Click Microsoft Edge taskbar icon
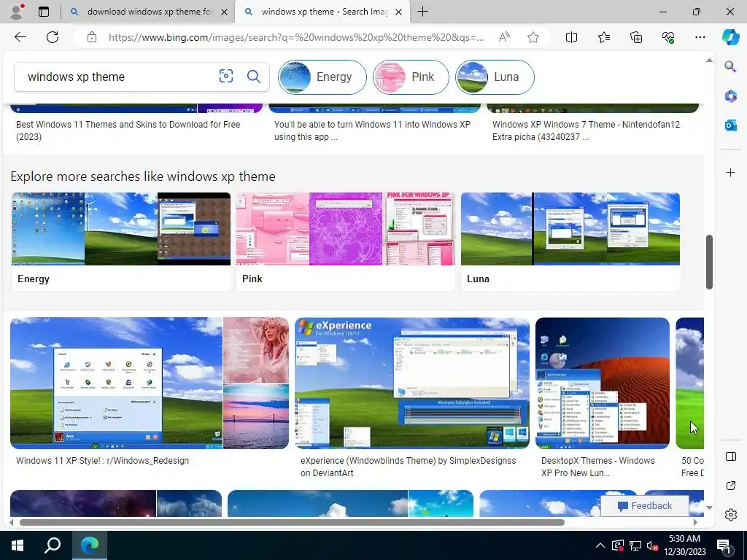 89,545
